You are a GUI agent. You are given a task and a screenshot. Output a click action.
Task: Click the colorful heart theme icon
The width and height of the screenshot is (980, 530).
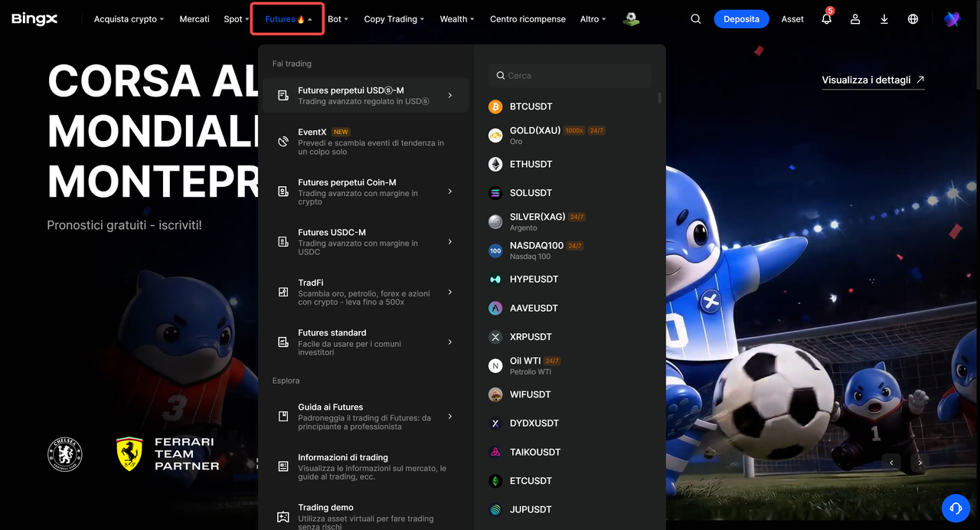click(x=951, y=19)
